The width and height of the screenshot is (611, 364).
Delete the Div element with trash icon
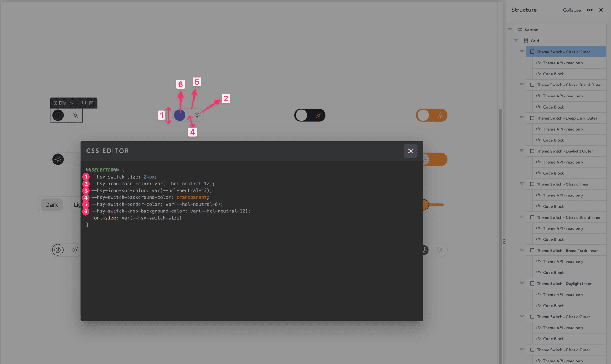(x=91, y=103)
